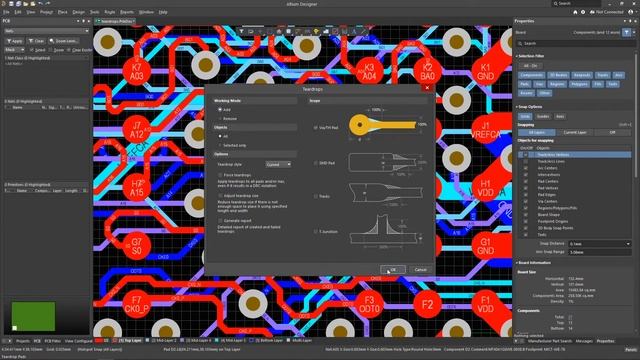Screen dimensions: 640x360
Task: Click the Axis Snap Range input field
Action: tap(600, 252)
